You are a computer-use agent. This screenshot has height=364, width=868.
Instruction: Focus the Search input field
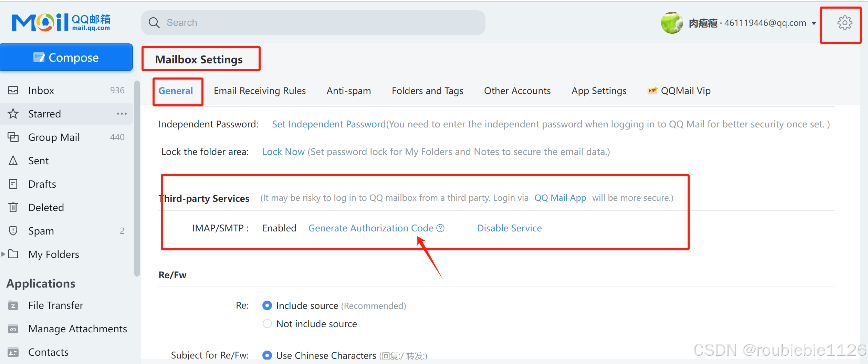pos(313,23)
